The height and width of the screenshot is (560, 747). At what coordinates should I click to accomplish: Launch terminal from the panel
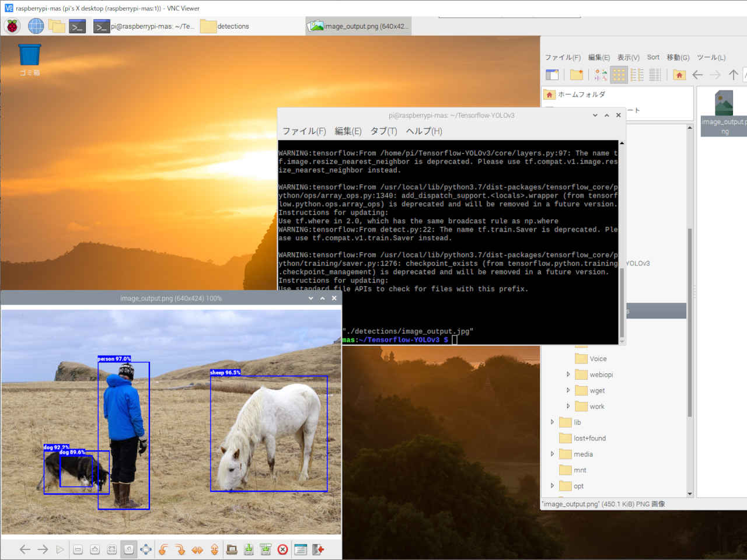[78, 26]
